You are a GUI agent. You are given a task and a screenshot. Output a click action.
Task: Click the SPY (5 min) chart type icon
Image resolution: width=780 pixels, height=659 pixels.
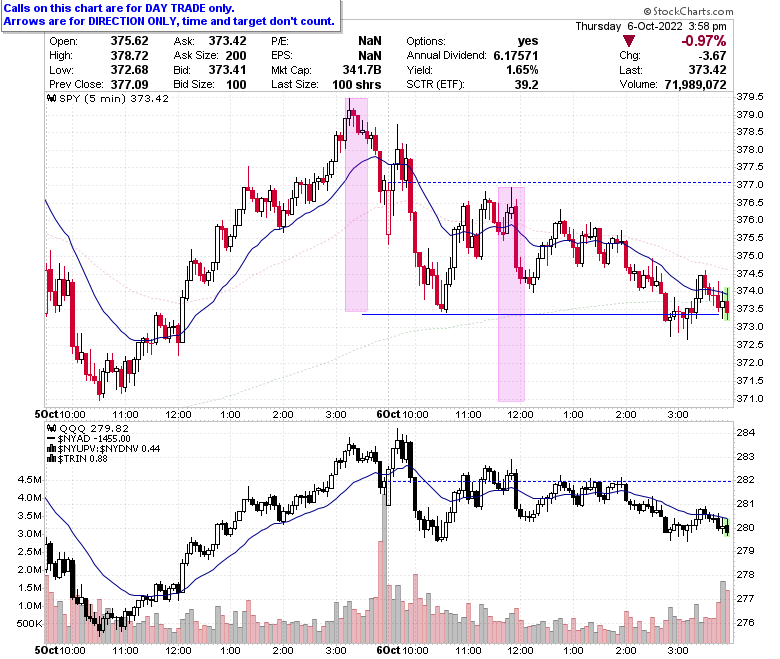[52, 98]
